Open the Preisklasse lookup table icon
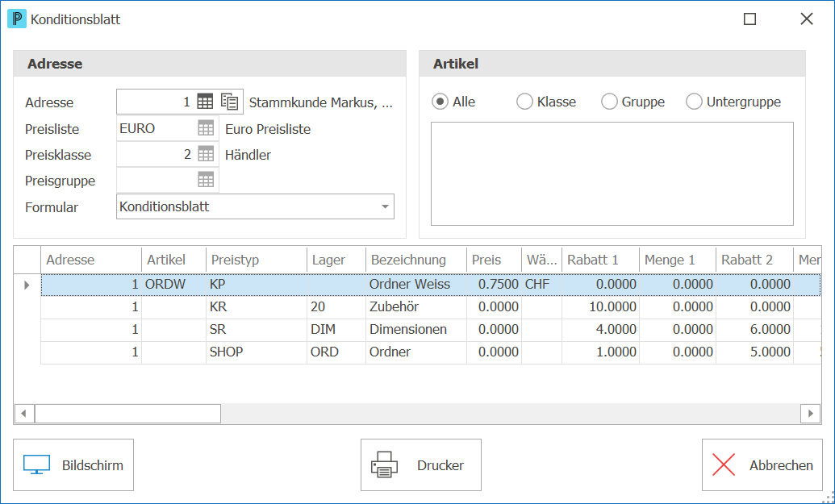 coord(206,154)
